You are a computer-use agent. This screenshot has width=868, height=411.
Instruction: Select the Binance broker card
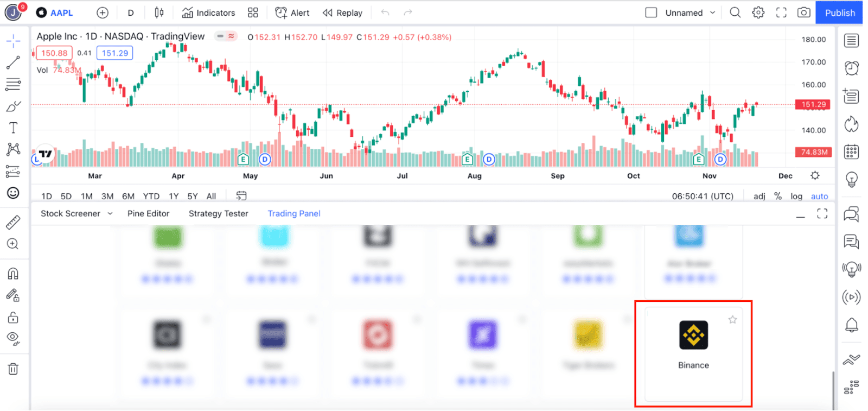point(693,353)
